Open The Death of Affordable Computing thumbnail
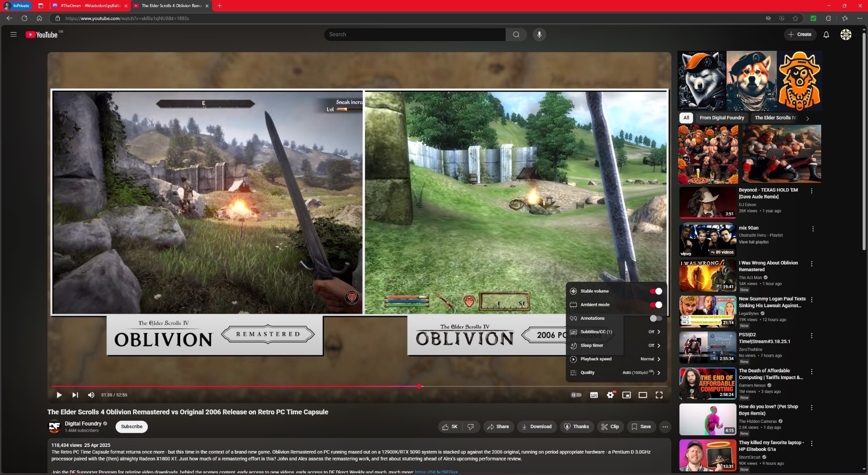The width and height of the screenshot is (868, 475). tap(708, 384)
